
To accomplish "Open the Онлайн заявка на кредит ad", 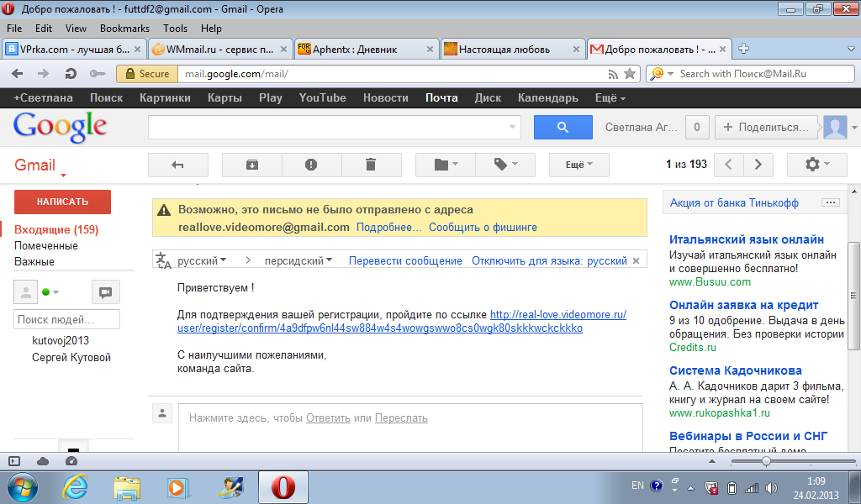I will click(743, 306).
